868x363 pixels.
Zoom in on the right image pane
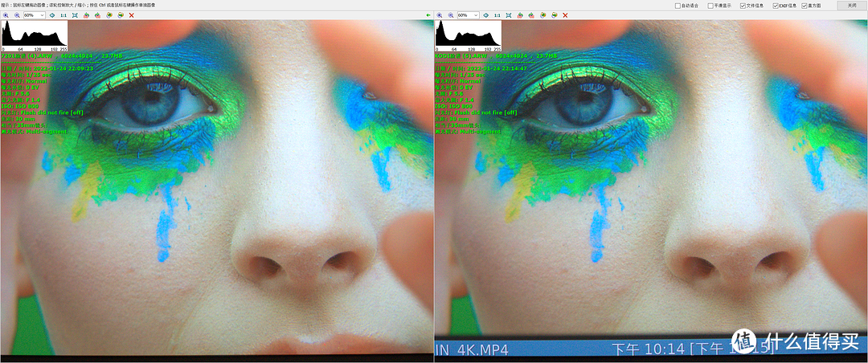click(x=440, y=15)
